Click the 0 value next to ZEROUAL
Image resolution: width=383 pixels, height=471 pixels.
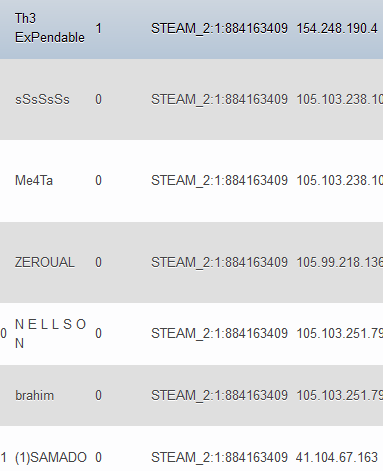click(x=98, y=262)
